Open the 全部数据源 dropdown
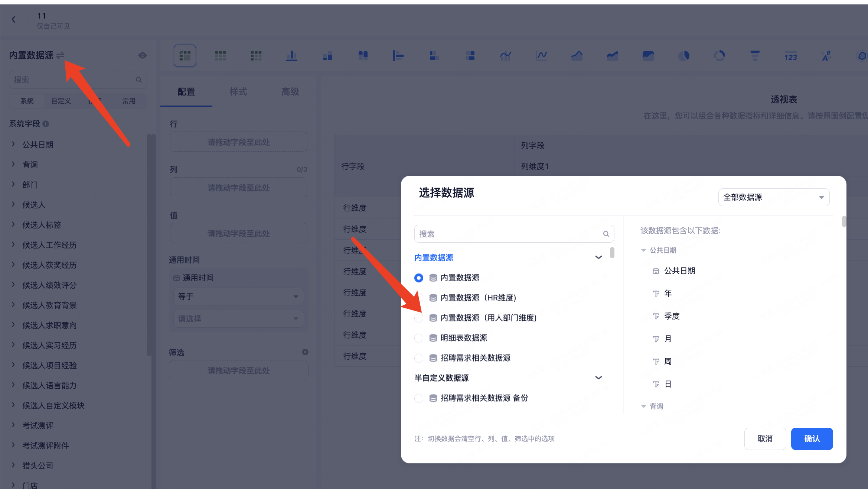The image size is (868, 489). point(774,197)
